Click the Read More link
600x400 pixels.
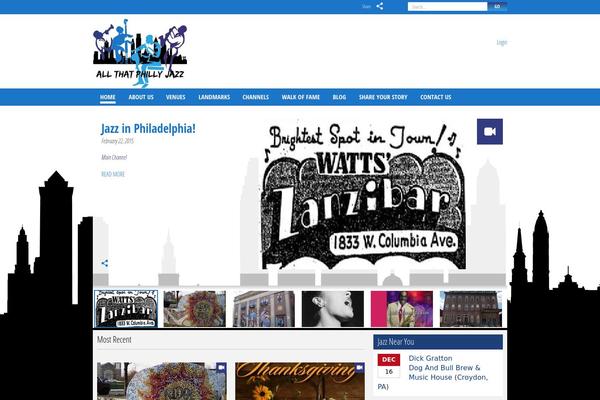(113, 174)
